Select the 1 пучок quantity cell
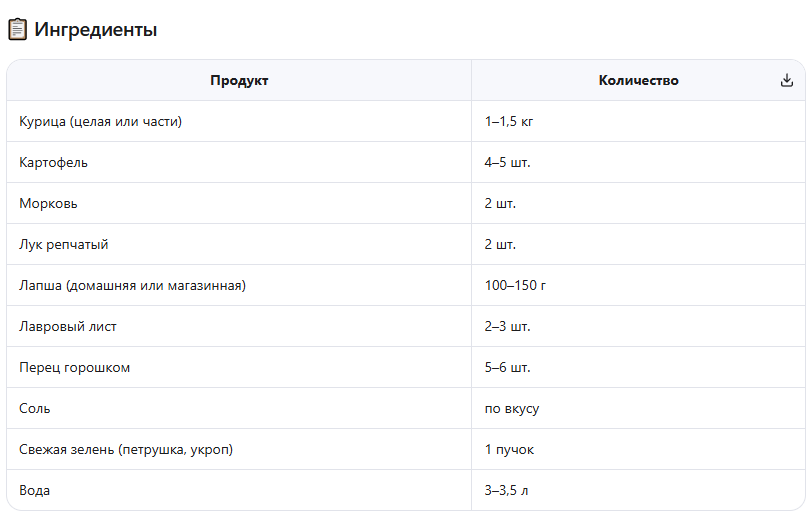 pos(638,449)
